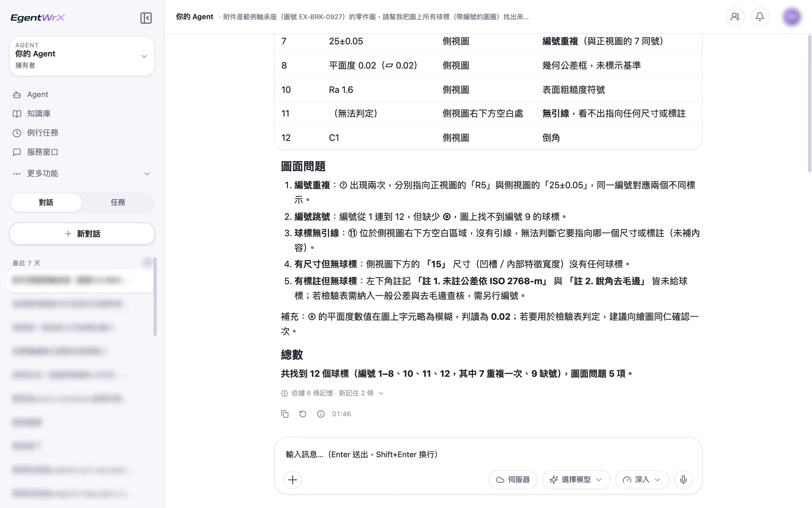Select table cell 平面度 0.02
Screen dimensions: 812x508
[x=373, y=66]
